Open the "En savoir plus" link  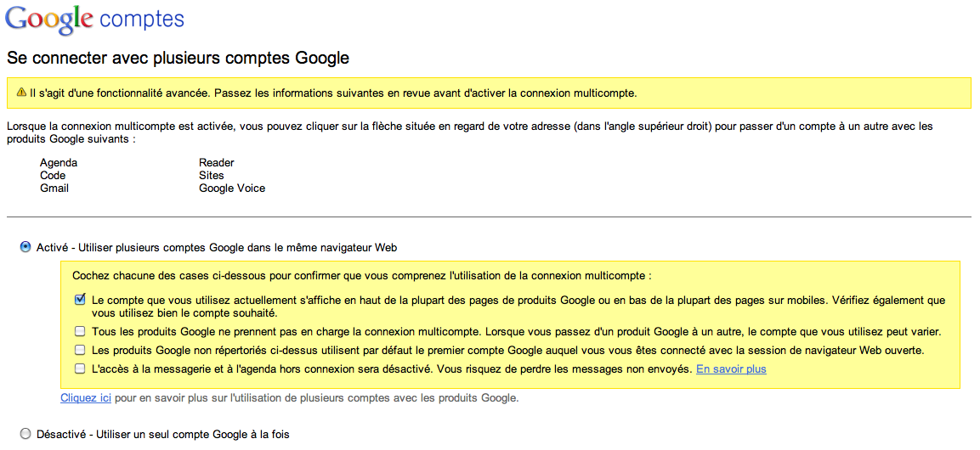click(x=731, y=369)
